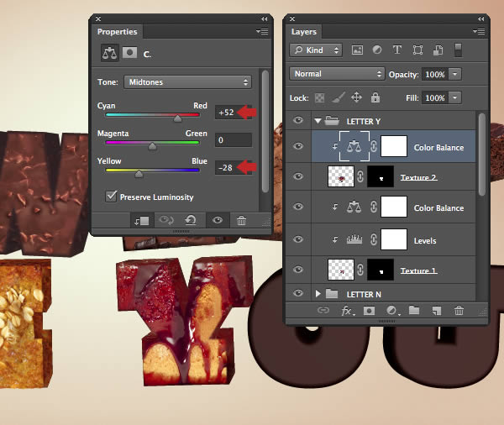This screenshot has width=504, height=425.
Task: Select the layer mask icon in Properties
Action: tap(130, 52)
